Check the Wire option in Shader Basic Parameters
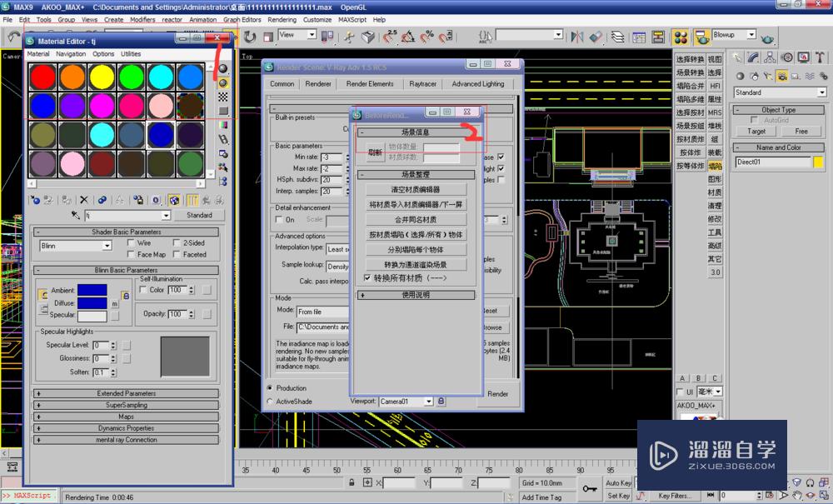This screenshot has width=833, height=504. click(x=130, y=243)
